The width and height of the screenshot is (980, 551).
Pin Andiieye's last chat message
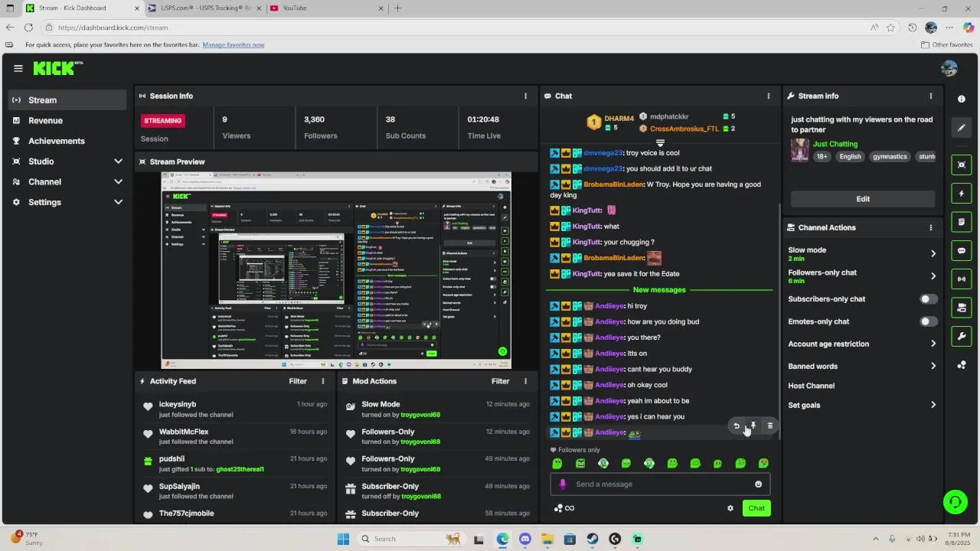[753, 426]
